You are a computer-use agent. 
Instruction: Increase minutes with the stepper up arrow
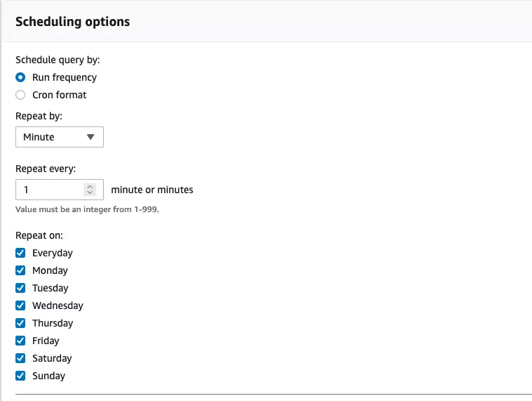click(89, 187)
